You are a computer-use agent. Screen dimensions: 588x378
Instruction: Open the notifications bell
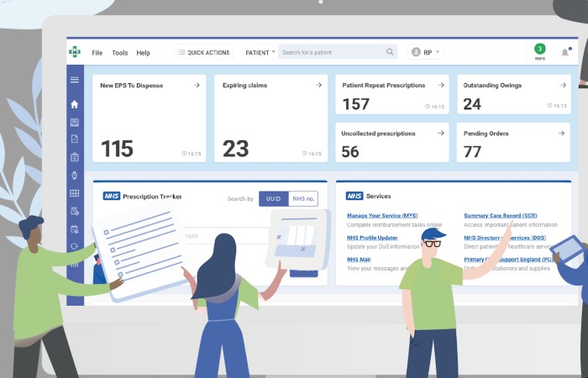click(x=565, y=52)
